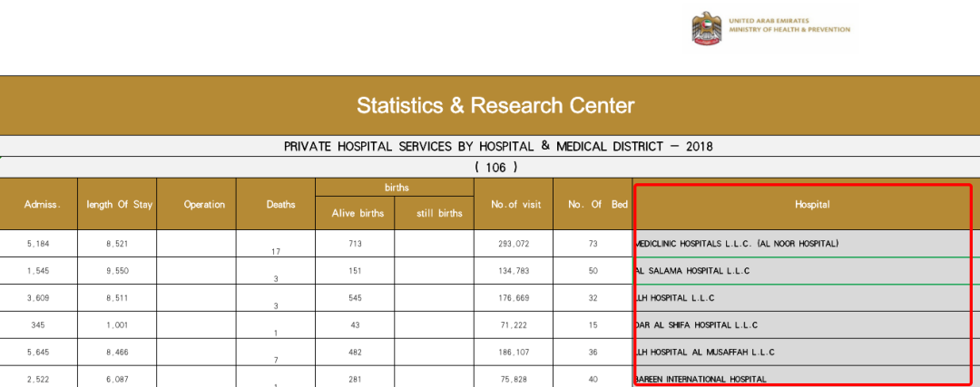Click bed count 40 for Bareen International
Viewport: 980px width, 387px height.
tap(593, 379)
